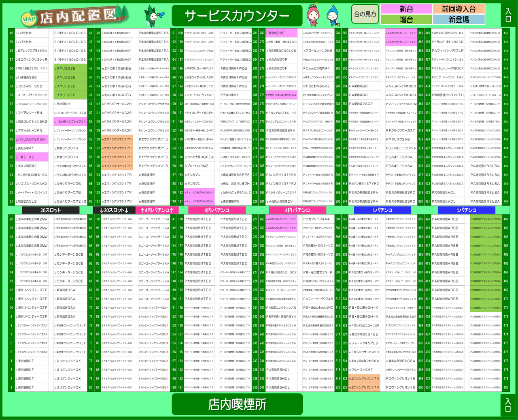Select the ↑4円パチンコ↑ section label
The width and height of the screenshot is (518, 420).
tap(157, 210)
